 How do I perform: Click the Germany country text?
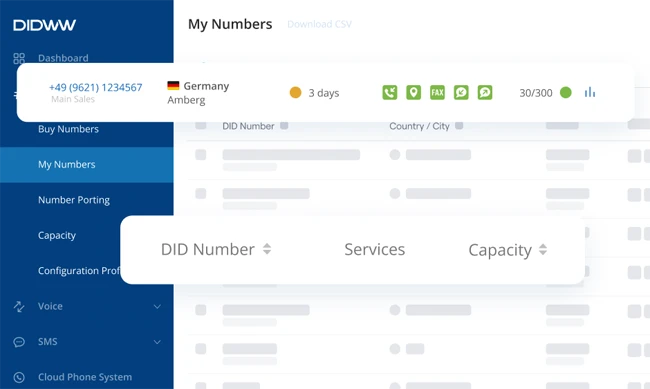pyautogui.click(x=206, y=86)
